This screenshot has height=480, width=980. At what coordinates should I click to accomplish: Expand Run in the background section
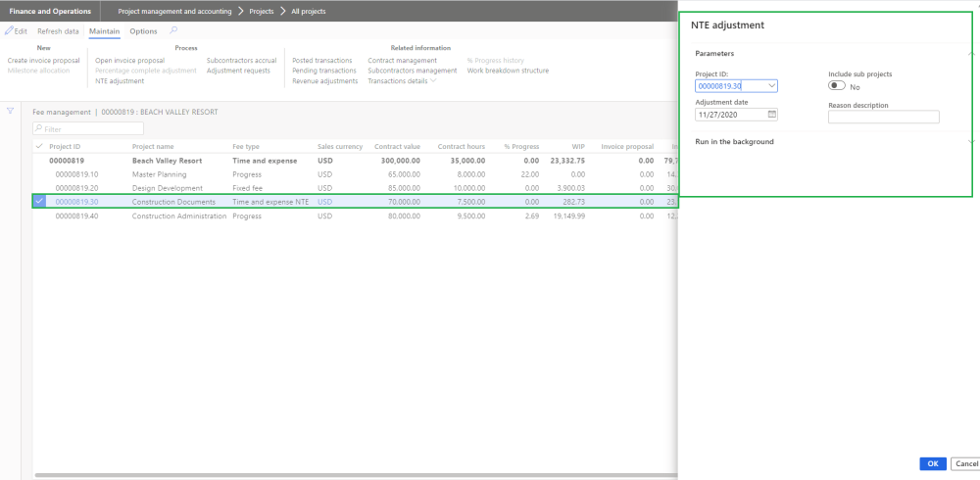click(970, 142)
